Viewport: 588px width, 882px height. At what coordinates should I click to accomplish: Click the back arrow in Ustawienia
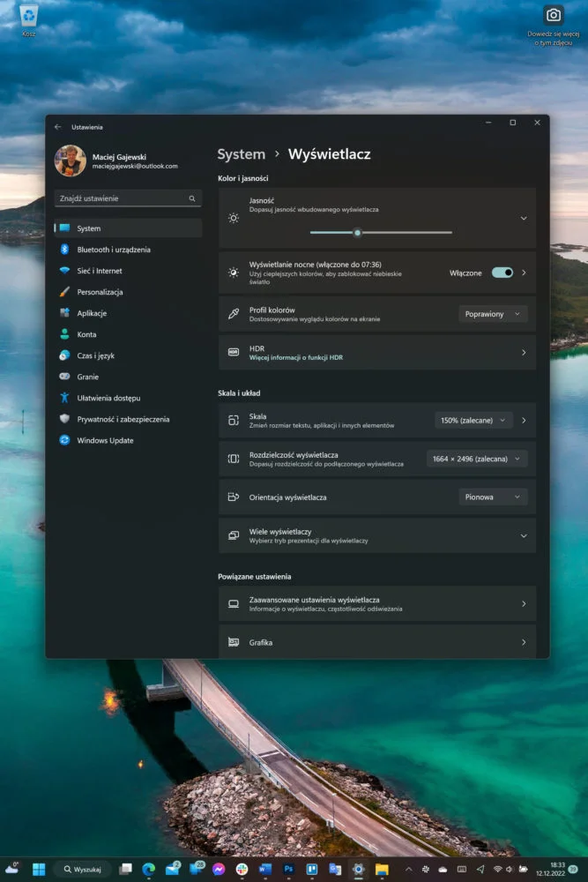click(x=58, y=127)
